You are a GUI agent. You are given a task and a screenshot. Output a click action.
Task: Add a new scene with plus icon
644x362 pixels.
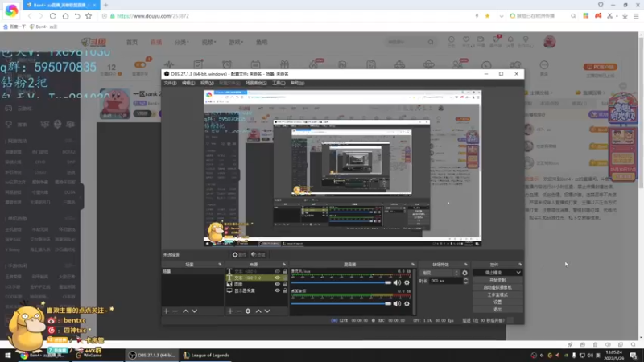click(167, 311)
